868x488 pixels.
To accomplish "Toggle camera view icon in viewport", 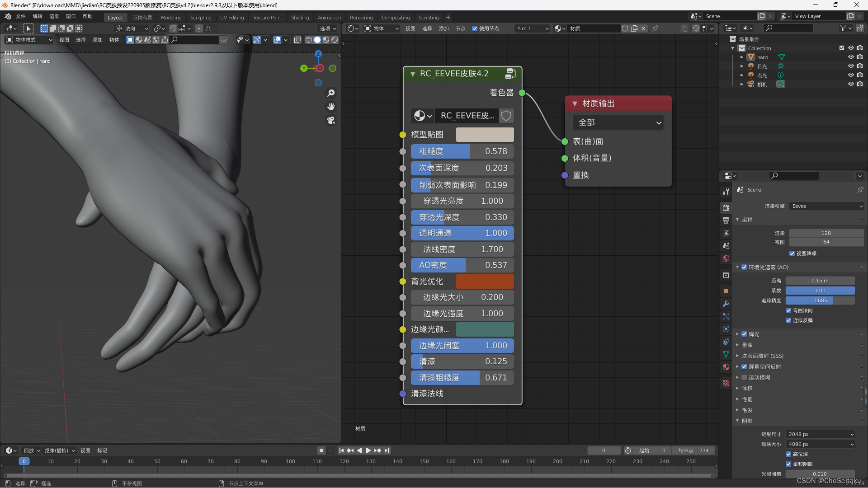I will click(331, 121).
